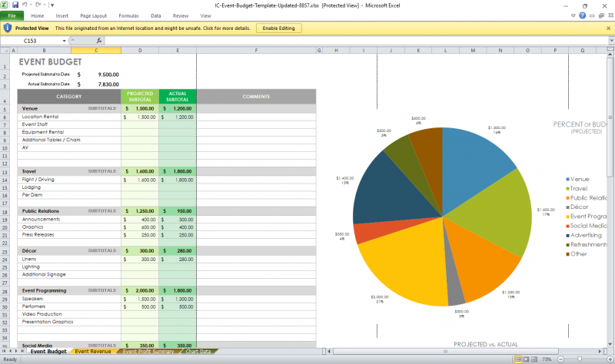Click the zoom out minus button
The image size is (615, 364).
pyautogui.click(x=560, y=359)
